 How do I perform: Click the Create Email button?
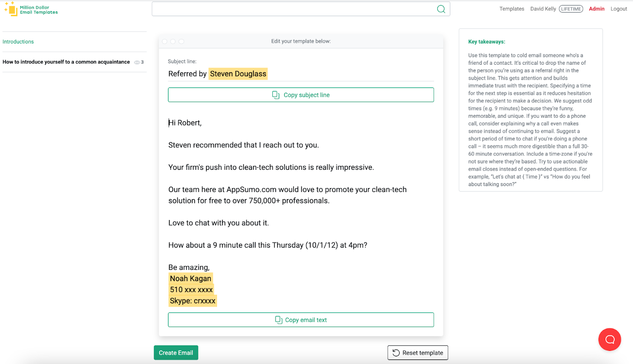tap(176, 353)
